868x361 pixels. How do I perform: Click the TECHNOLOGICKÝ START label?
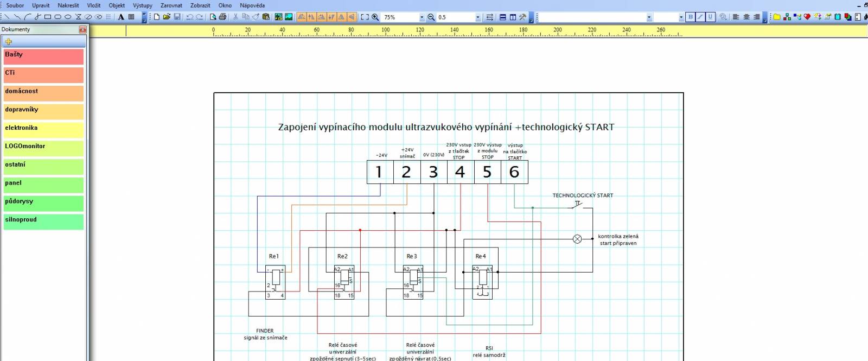(583, 195)
